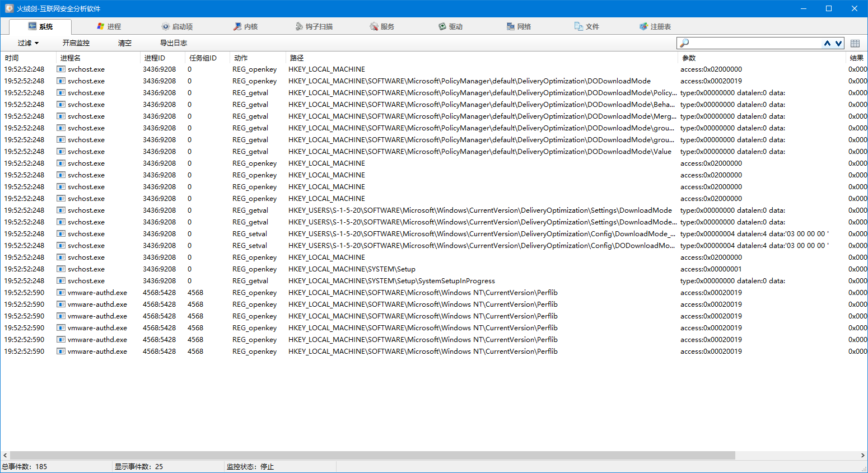
Task: Sort by the 任务组ID column header
Action: (207, 58)
